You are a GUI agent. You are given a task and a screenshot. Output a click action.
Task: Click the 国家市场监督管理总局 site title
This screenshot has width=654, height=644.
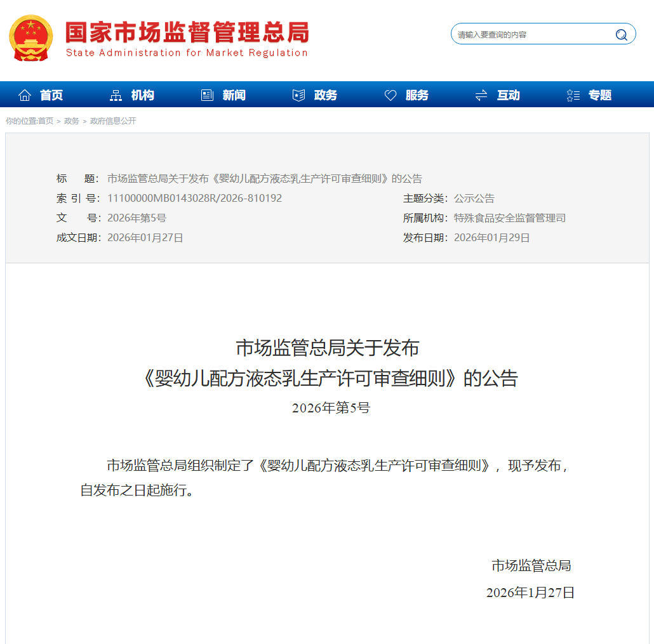coord(187,32)
